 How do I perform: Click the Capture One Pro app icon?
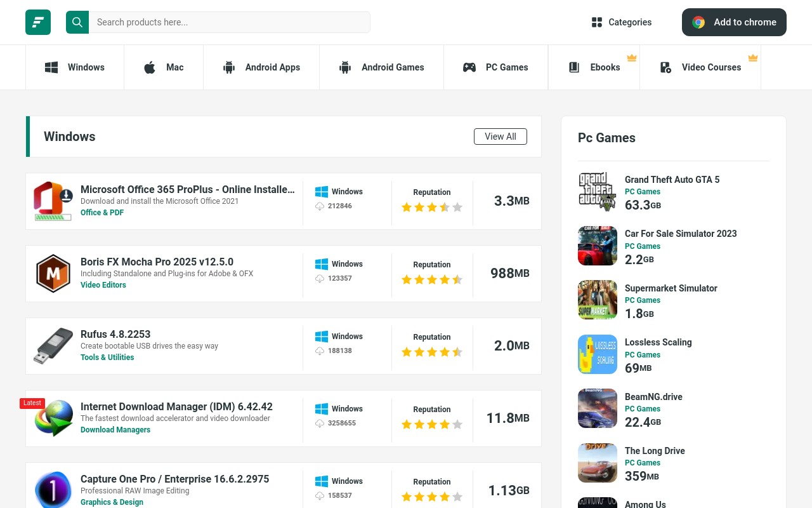pyautogui.click(x=53, y=490)
